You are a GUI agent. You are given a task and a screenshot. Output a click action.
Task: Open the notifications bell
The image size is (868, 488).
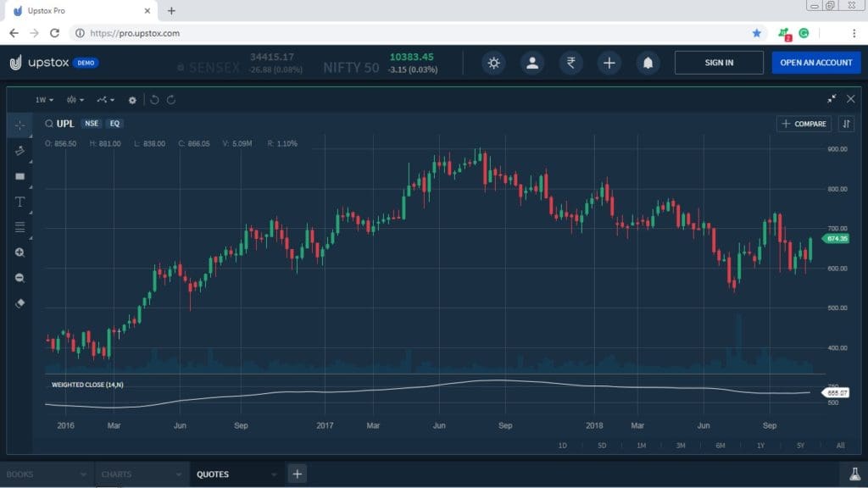click(648, 62)
